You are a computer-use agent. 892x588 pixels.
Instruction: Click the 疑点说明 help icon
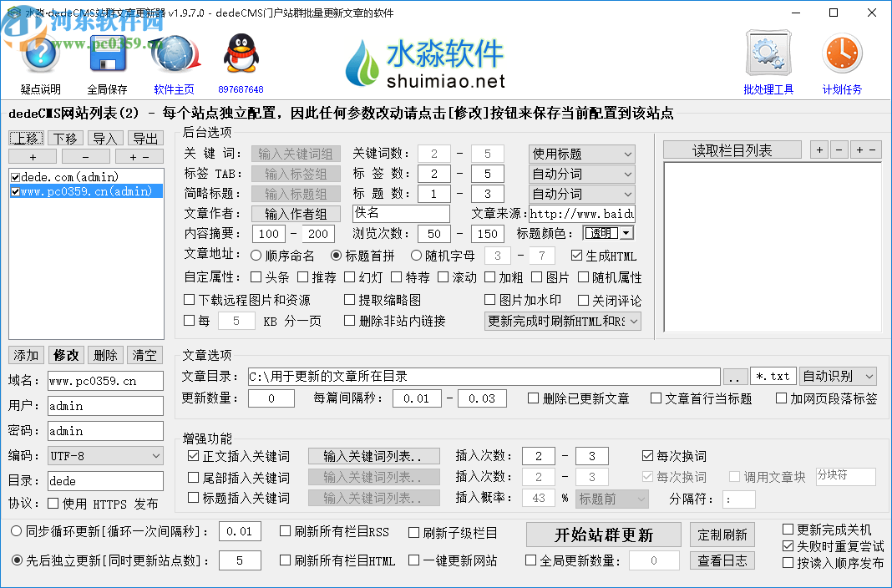click(39, 53)
